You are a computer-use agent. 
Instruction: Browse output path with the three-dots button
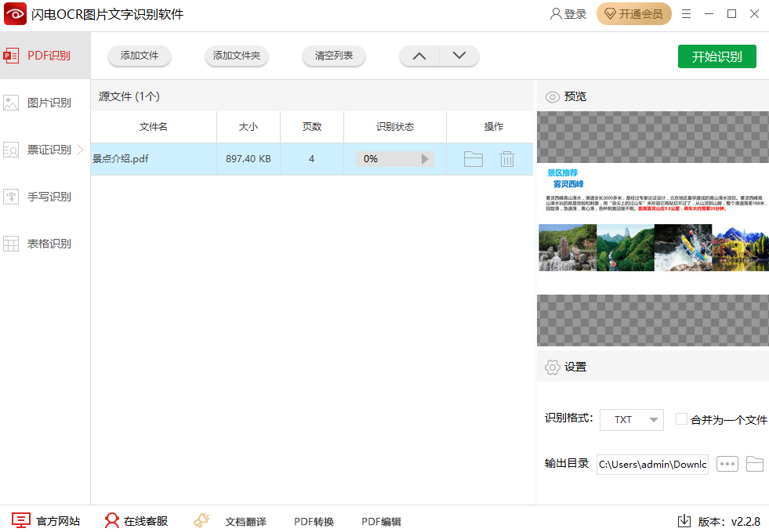[727, 464]
